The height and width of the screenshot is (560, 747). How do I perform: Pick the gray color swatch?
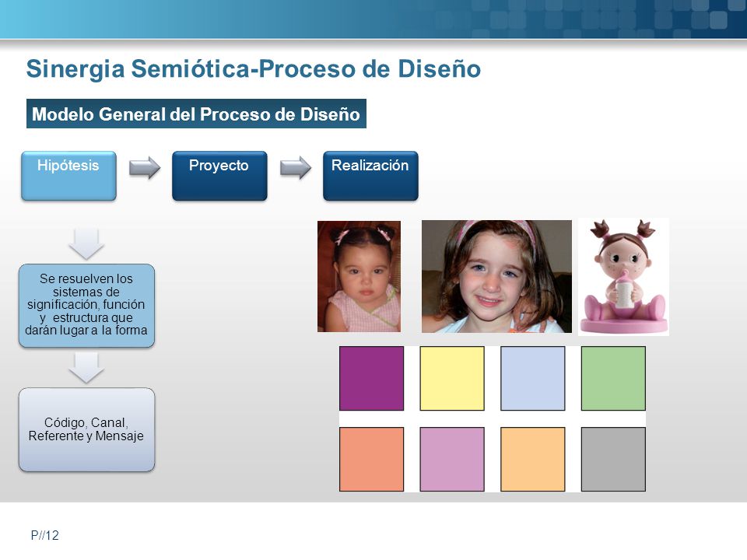coord(613,459)
